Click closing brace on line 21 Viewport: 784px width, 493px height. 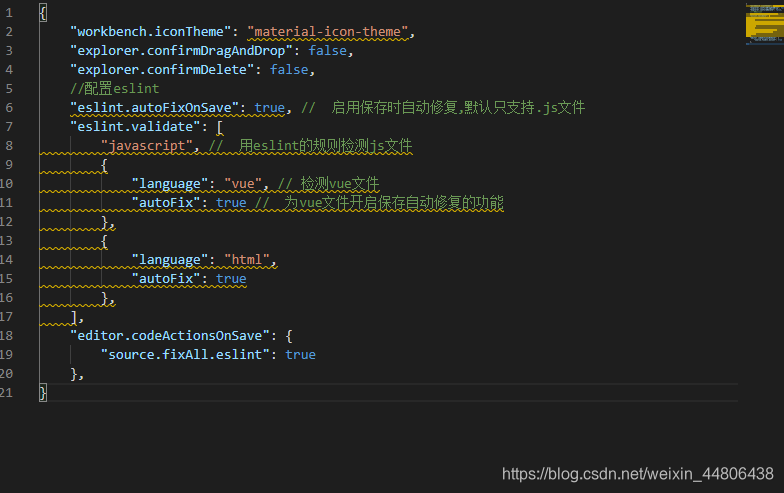pos(43,392)
